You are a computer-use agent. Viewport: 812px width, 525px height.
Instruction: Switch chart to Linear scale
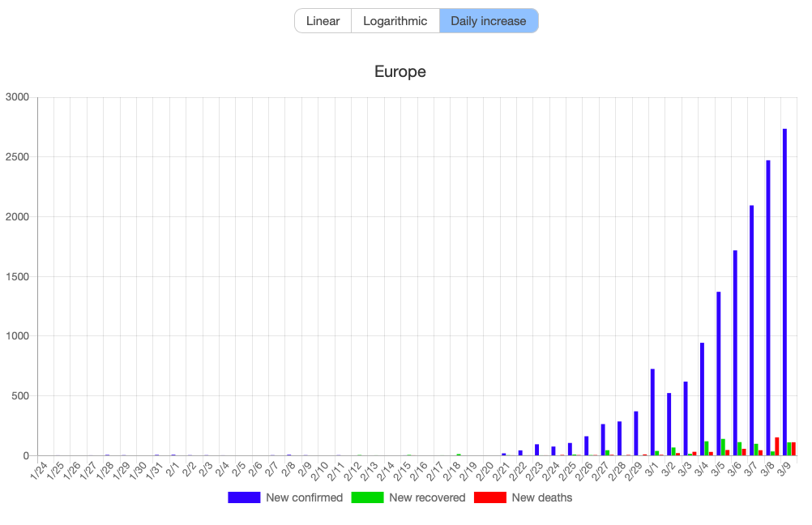pyautogui.click(x=323, y=21)
